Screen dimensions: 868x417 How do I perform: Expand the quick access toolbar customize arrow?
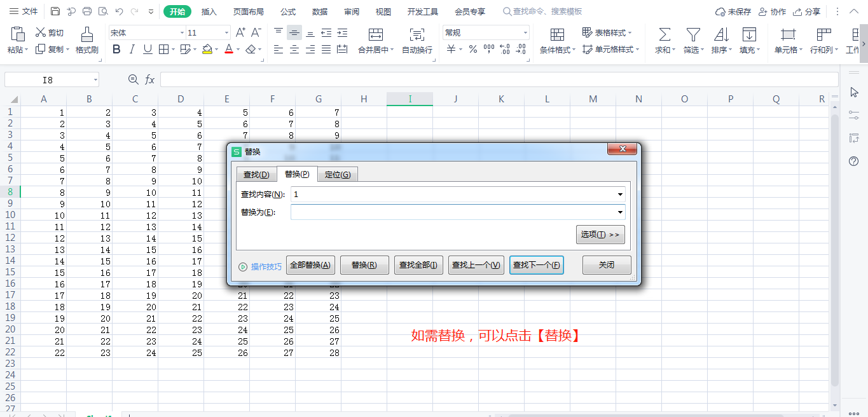pos(151,11)
